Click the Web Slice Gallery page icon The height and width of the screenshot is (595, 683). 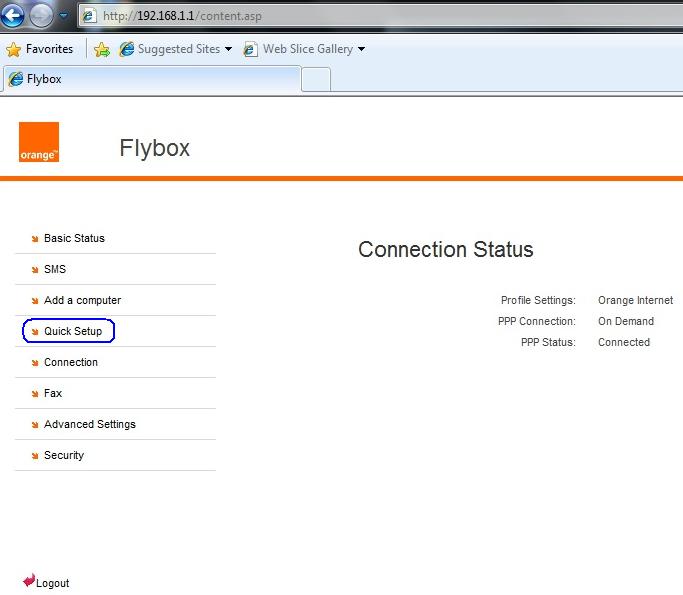pos(250,49)
